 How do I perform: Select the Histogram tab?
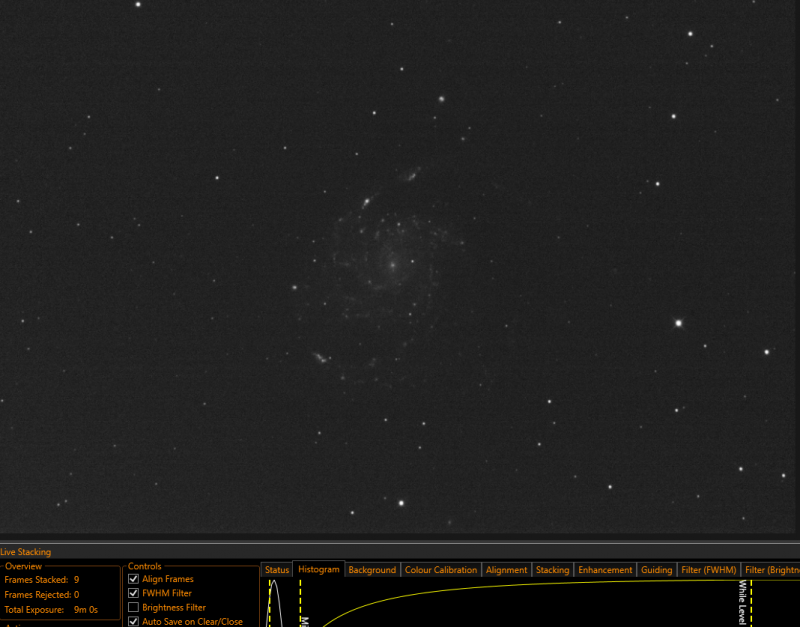click(319, 569)
